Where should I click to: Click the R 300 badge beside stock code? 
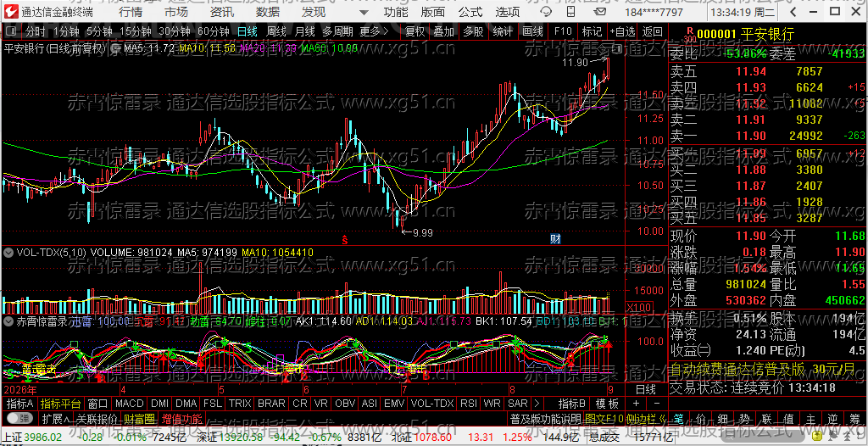pos(690,35)
